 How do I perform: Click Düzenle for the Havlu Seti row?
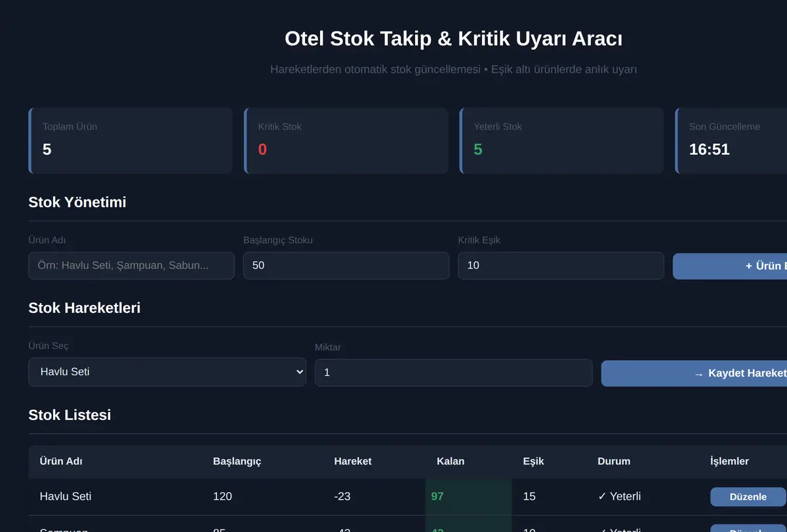748,497
